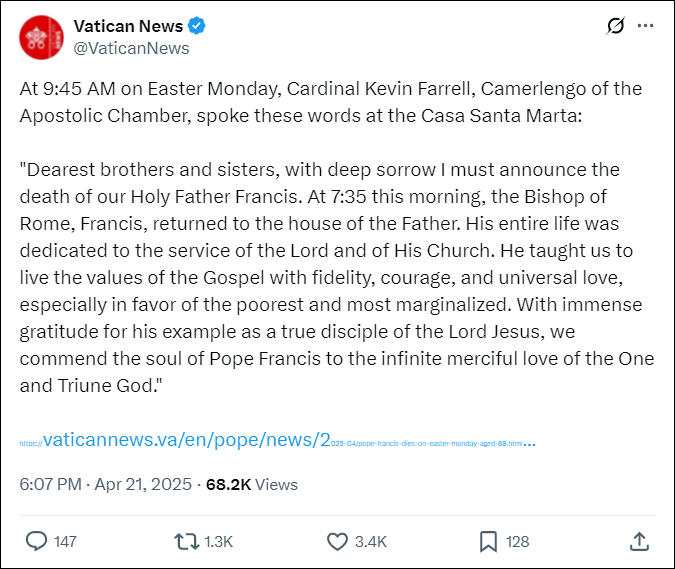This screenshot has width=675, height=569.
Task: View the 68.2K Views count
Action: pyautogui.click(x=252, y=484)
